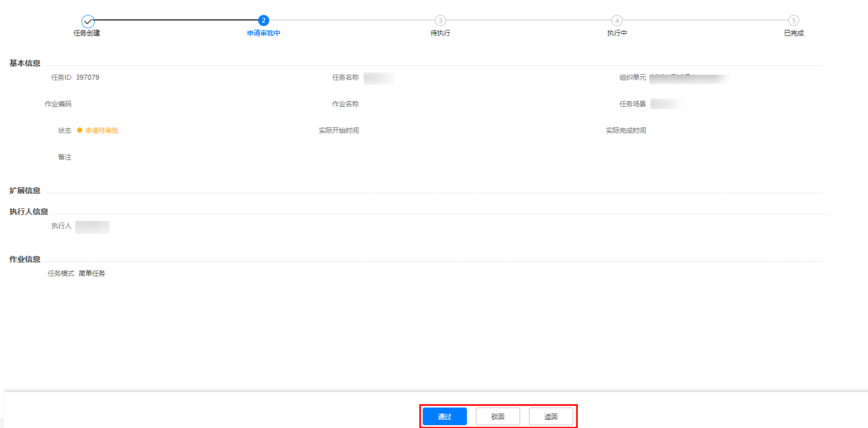This screenshot has height=428, width=868.
Task: Click the 返回 back button
Action: pyautogui.click(x=551, y=416)
